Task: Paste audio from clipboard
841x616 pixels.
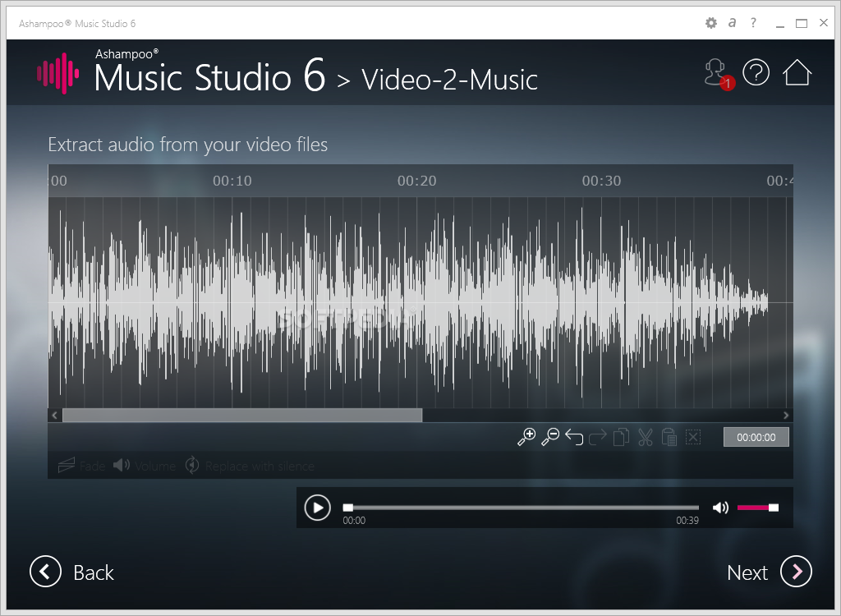Action: tap(669, 437)
